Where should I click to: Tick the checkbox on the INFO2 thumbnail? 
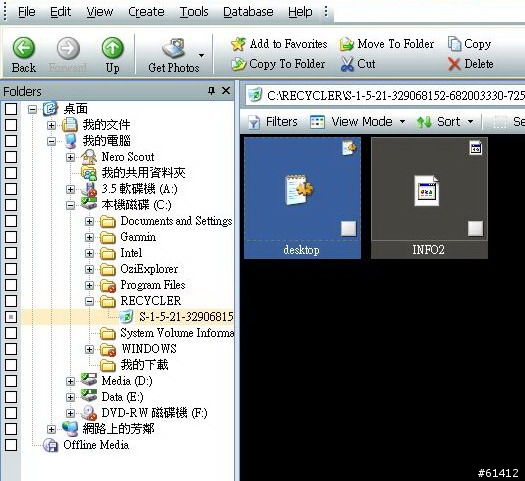click(475, 229)
